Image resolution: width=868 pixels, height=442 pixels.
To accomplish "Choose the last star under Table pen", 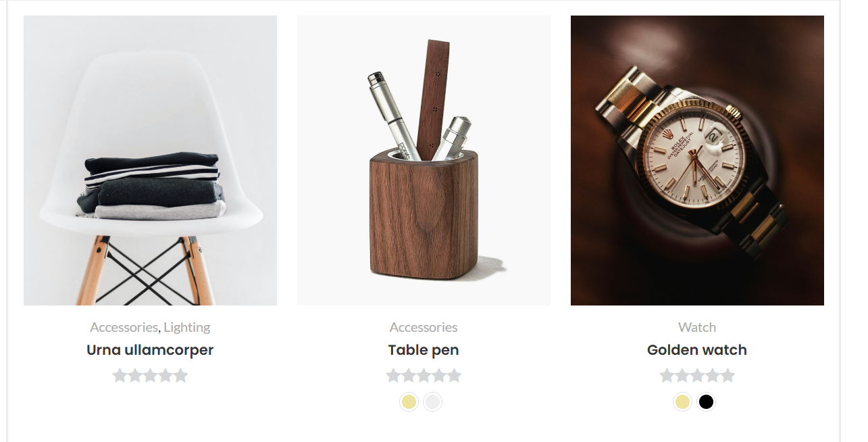I will tap(454, 376).
